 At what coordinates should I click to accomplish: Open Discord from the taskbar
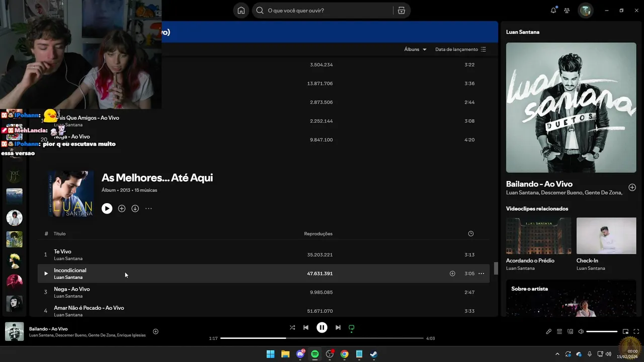300,354
